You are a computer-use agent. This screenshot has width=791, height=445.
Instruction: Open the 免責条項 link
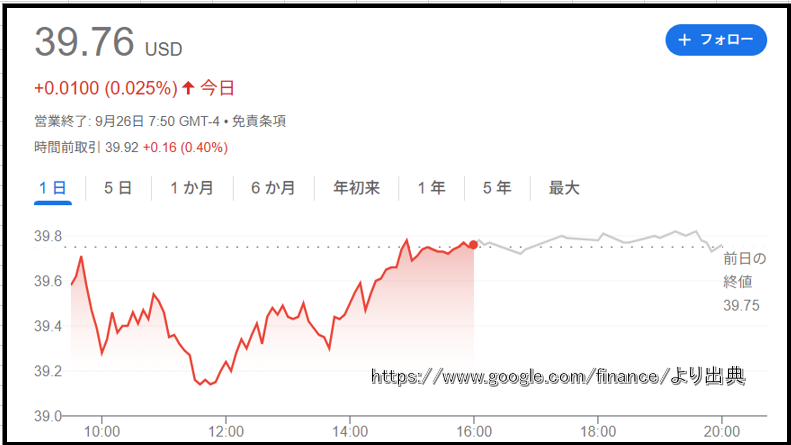coord(260,121)
